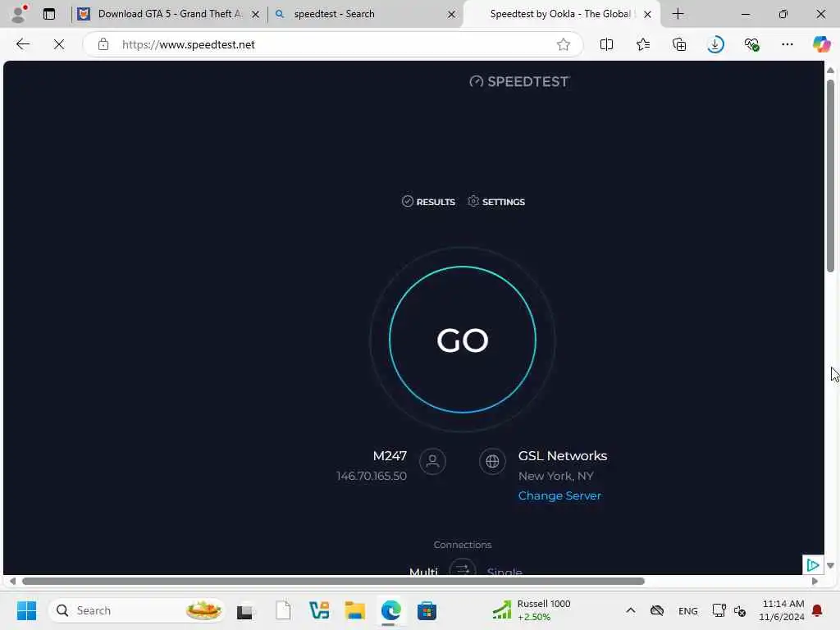Open split screen view

point(606,44)
